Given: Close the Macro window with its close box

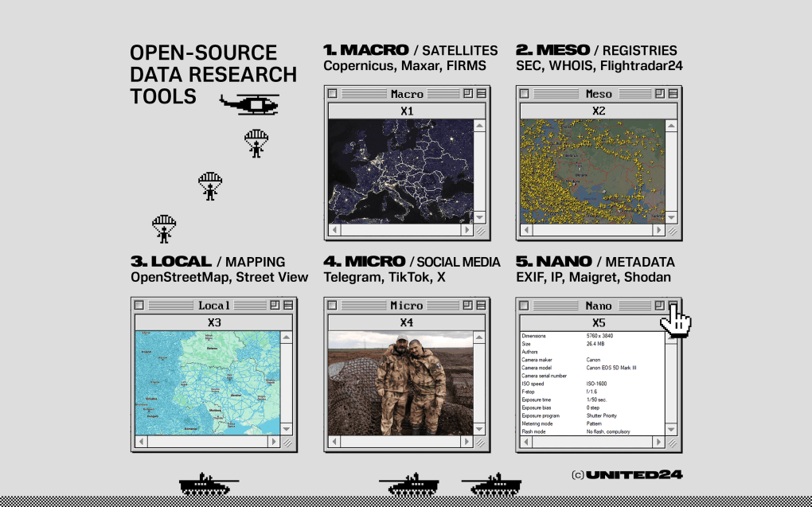Looking at the screenshot, I should coord(333,93).
